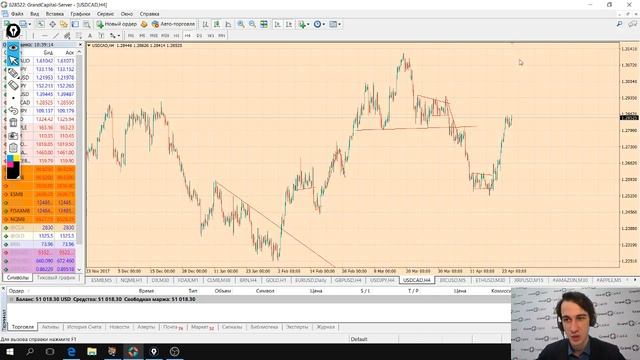Switch chart to W1 timeframe
The image size is (640, 360).
tap(211, 36)
